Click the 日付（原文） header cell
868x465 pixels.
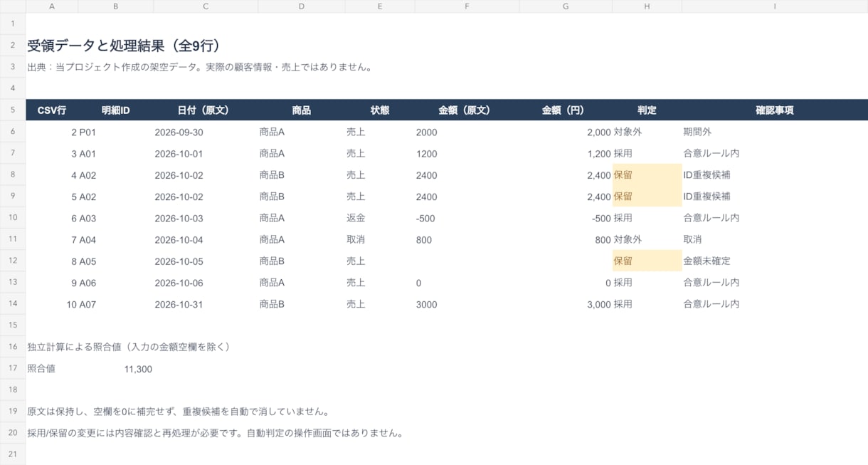[x=206, y=110]
